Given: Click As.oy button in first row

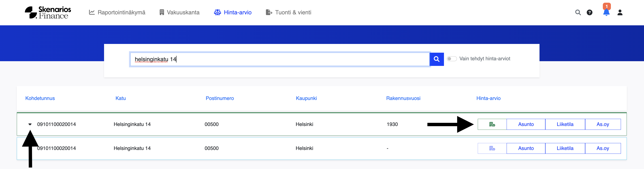Looking at the screenshot, I should pos(603,124).
